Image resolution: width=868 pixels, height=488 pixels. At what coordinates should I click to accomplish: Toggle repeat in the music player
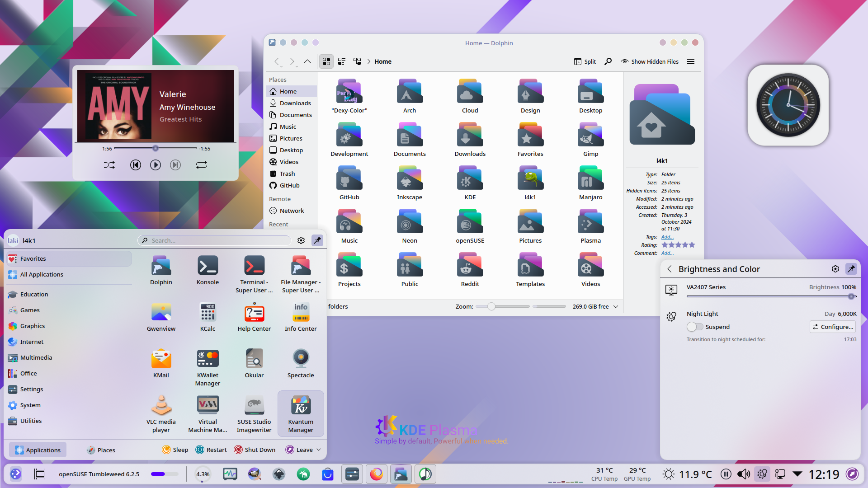click(202, 165)
